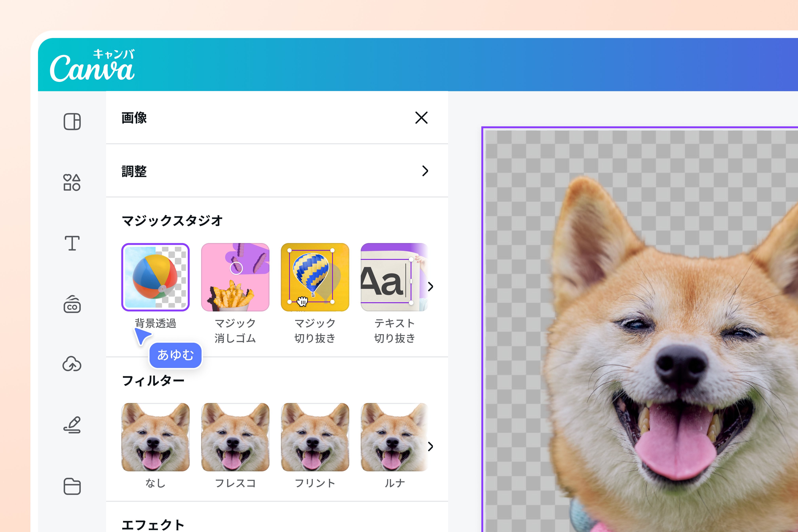Click the マジックスタジオ heading
798x532 pixels.
pos(172,221)
